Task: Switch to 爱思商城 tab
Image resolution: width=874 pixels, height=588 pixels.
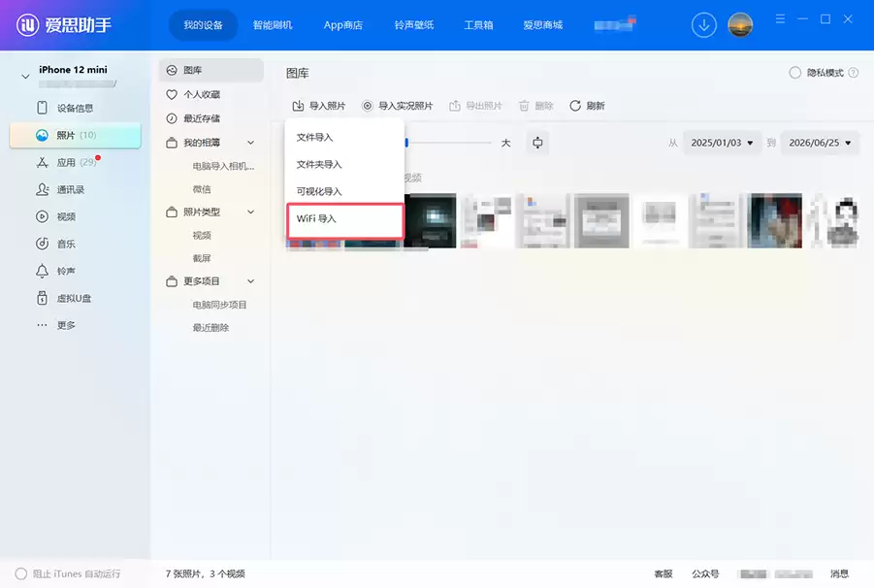Action: point(542,25)
